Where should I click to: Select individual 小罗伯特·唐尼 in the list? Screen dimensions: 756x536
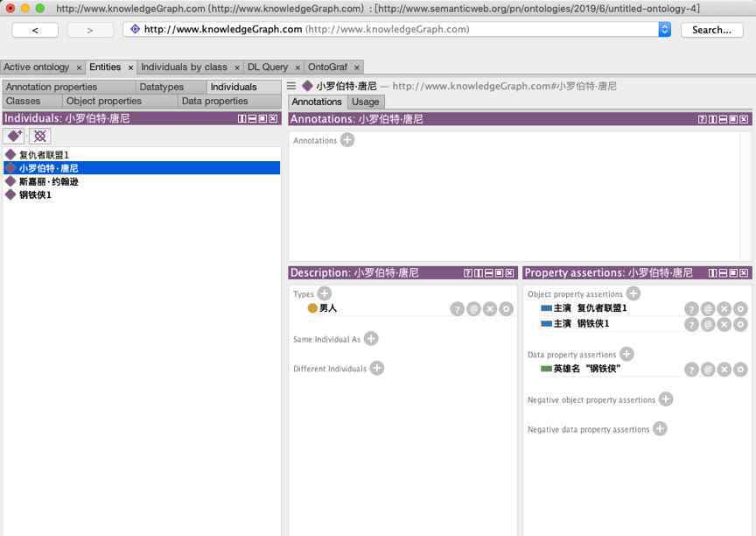(x=142, y=168)
